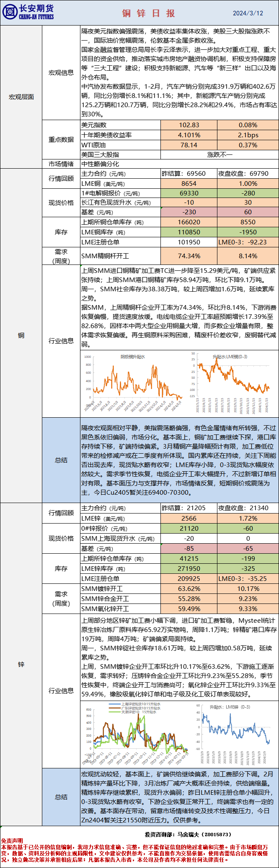Click the LME0-3：-35.25 cell

click(x=248, y=578)
